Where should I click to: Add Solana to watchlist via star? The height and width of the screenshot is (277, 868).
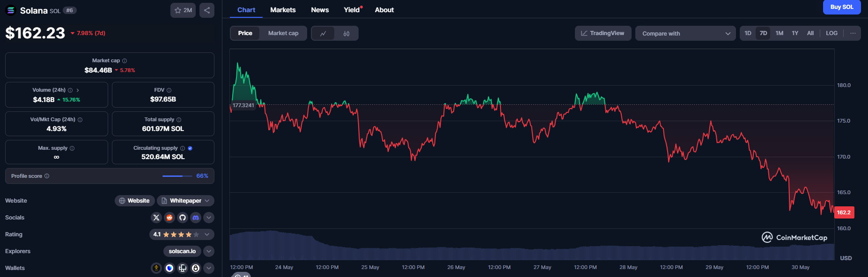183,10
